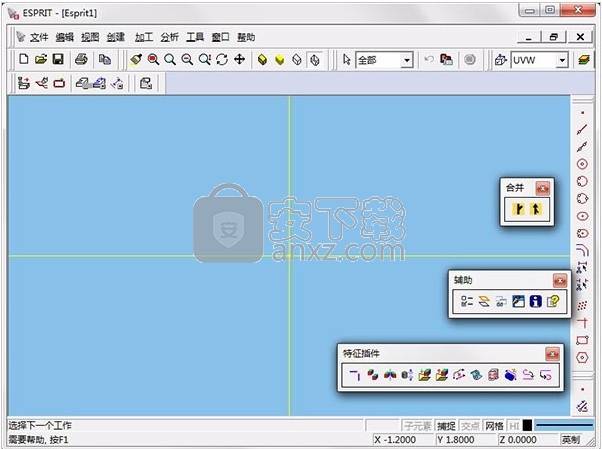Close the 特征插件 floating panel
602x449 pixels.
[x=552, y=354]
